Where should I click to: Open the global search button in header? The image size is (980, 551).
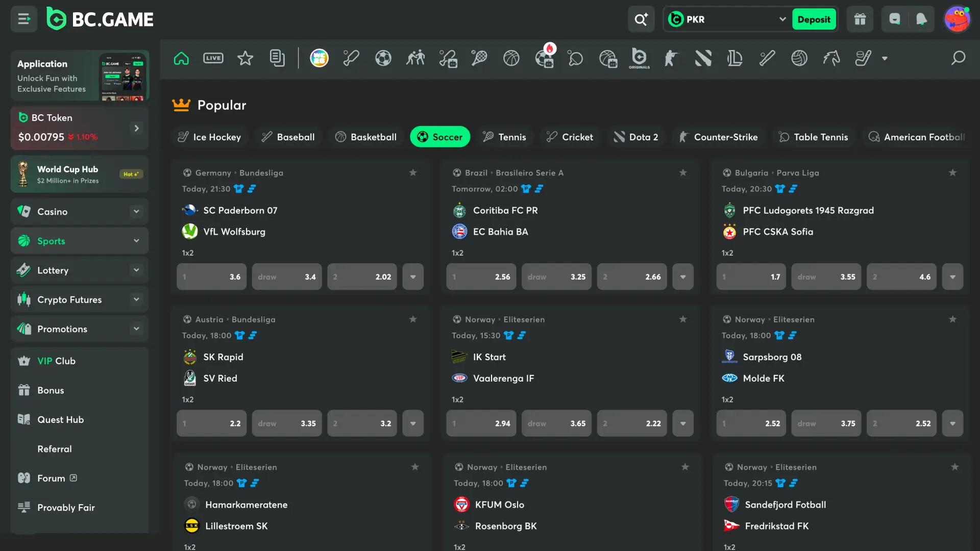641,19
